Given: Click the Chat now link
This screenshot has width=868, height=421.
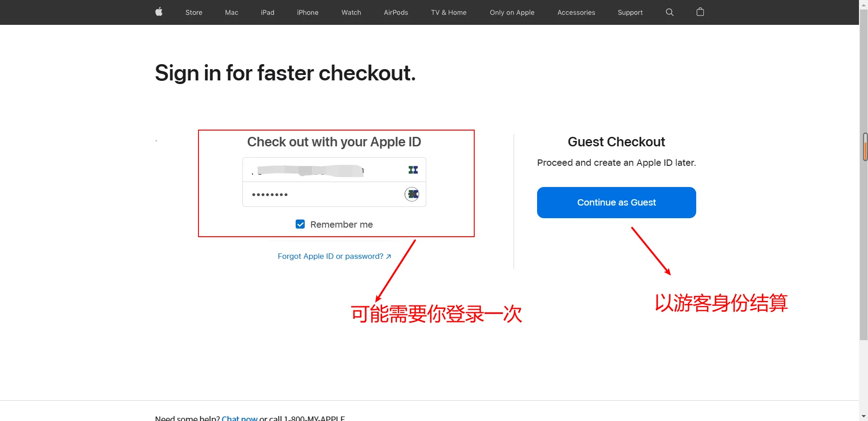Looking at the screenshot, I should click(x=240, y=418).
